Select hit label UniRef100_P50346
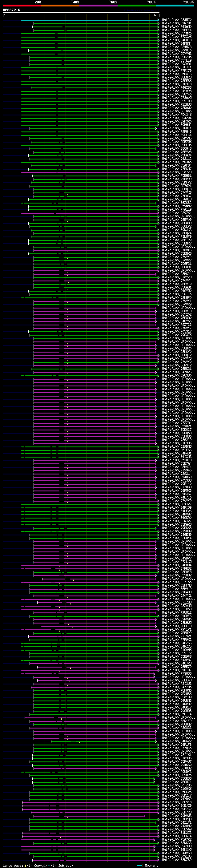The image size is (197, 868). [x=177, y=115]
